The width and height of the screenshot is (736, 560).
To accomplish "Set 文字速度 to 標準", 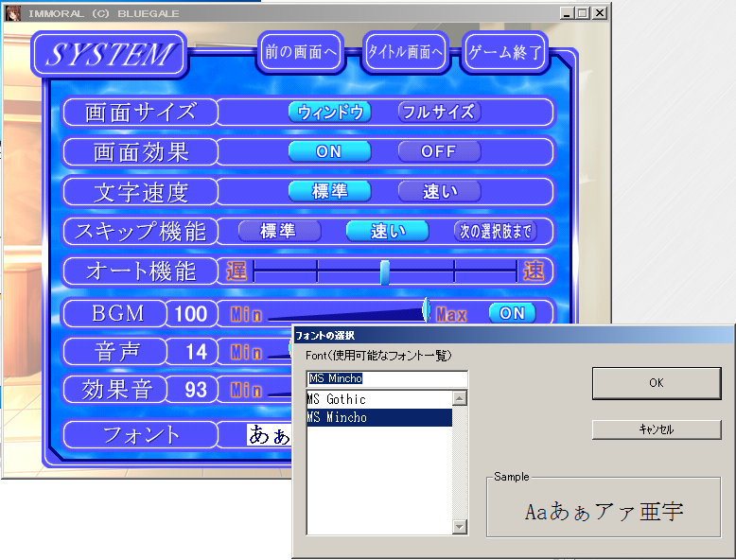I will click(329, 191).
